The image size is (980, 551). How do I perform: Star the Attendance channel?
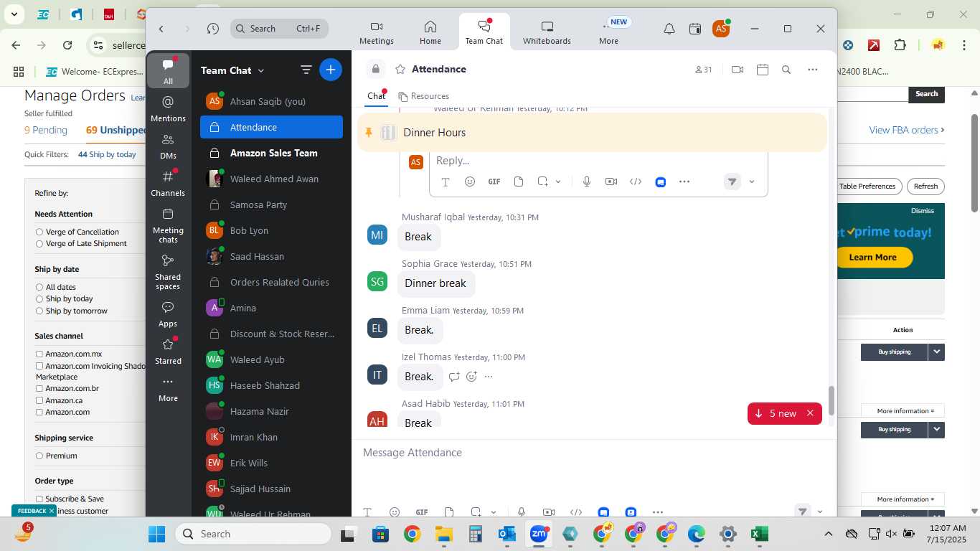coord(400,70)
